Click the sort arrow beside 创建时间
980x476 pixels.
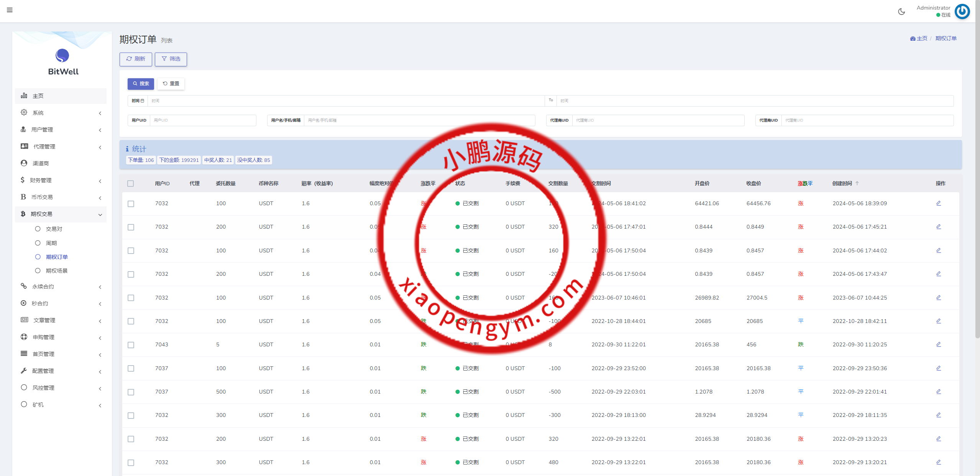click(x=857, y=183)
